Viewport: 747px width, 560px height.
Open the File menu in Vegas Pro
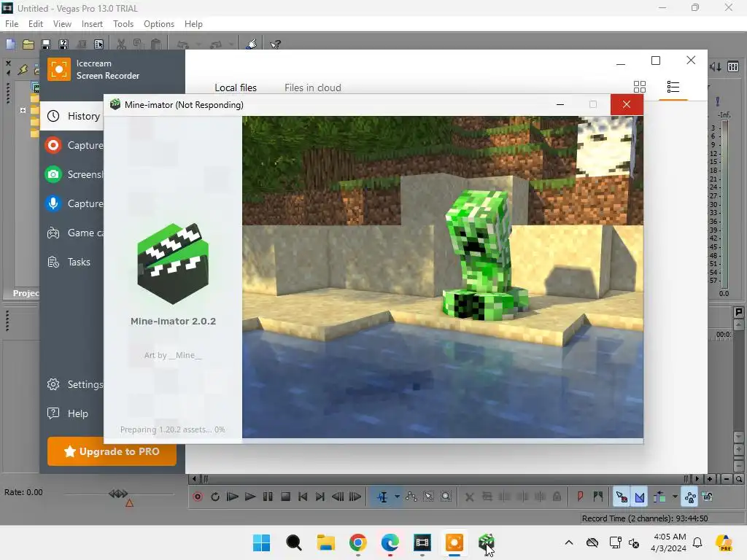12,24
